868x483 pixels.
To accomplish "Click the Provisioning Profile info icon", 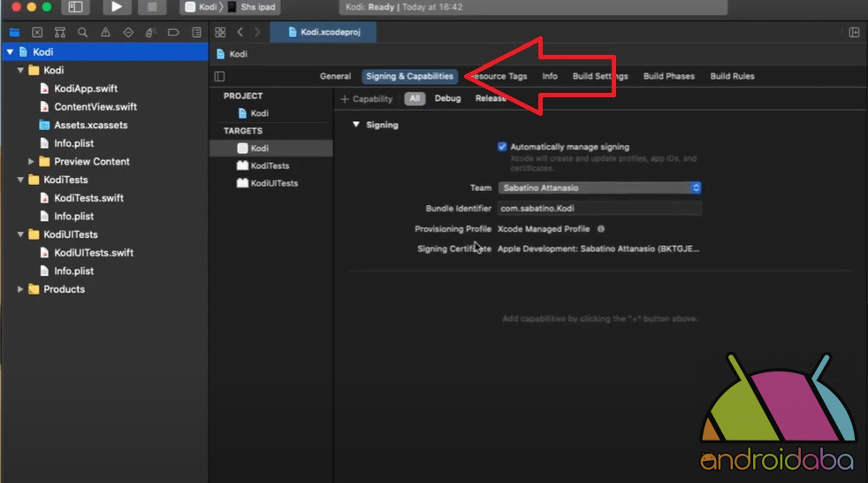I will coord(601,229).
